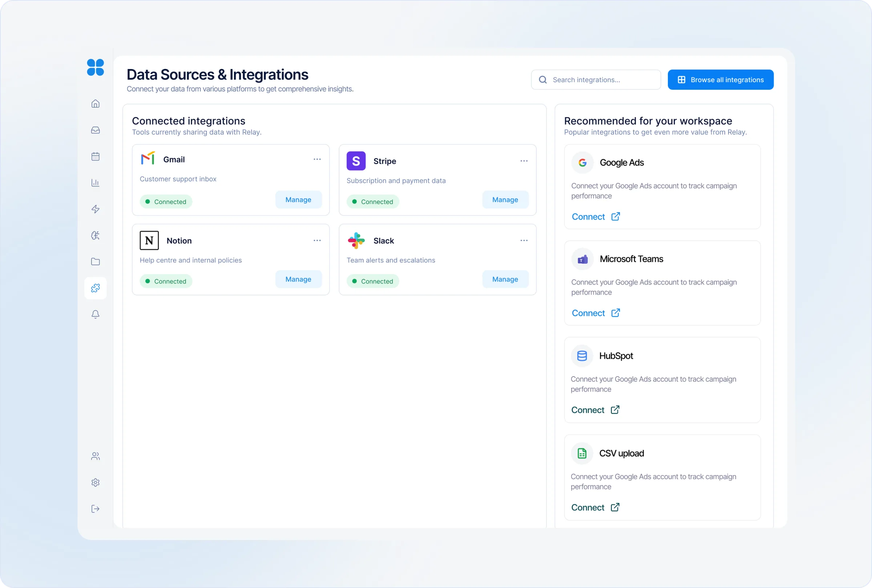Screen dimensions: 872x588
Task: Click the Slack logo icon
Action: click(356, 240)
